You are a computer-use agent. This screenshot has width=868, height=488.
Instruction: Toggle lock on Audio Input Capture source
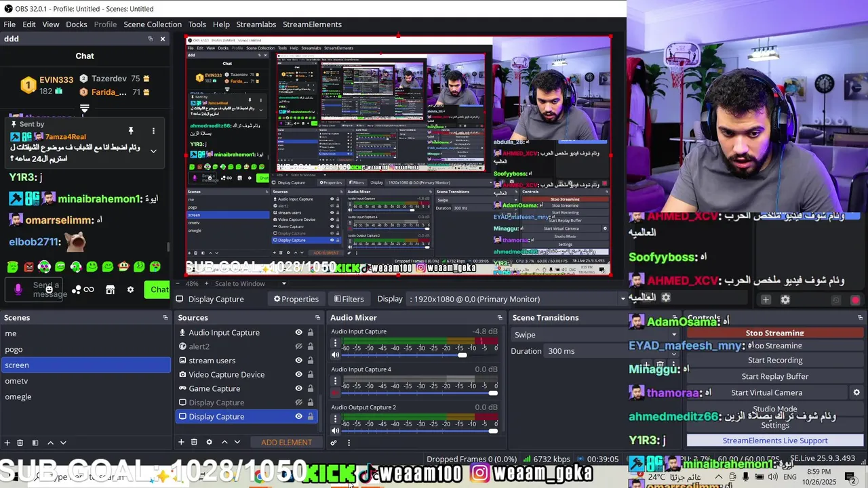click(311, 332)
